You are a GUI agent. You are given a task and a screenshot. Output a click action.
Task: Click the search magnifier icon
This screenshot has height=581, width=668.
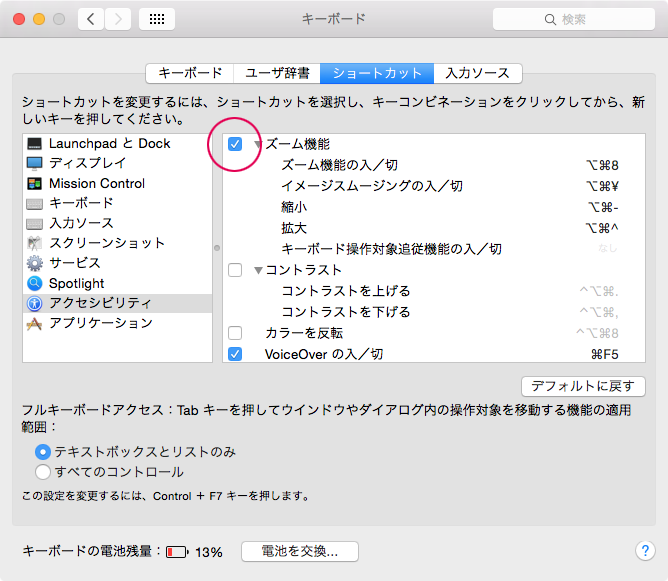(550, 20)
